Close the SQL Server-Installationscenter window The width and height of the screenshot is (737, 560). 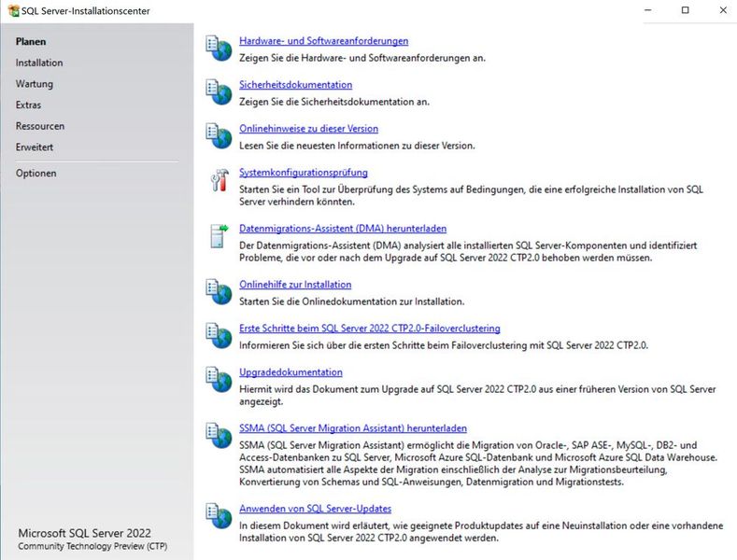tap(723, 10)
